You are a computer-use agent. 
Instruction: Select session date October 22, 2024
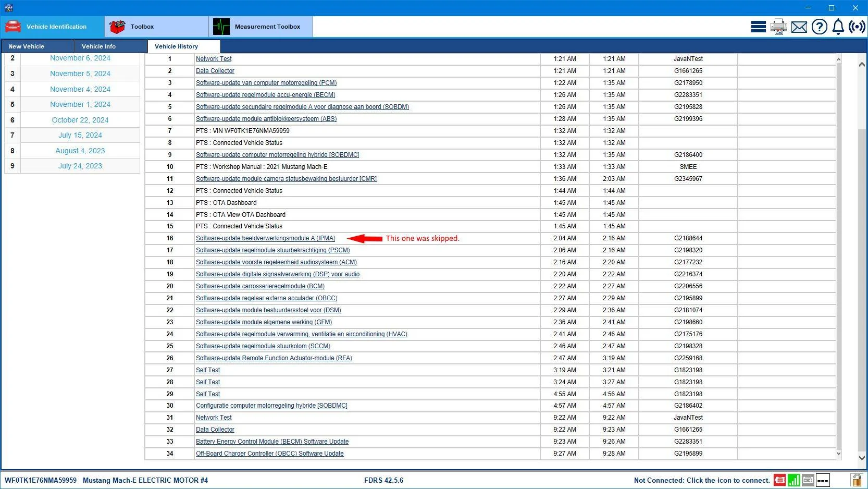80,120
